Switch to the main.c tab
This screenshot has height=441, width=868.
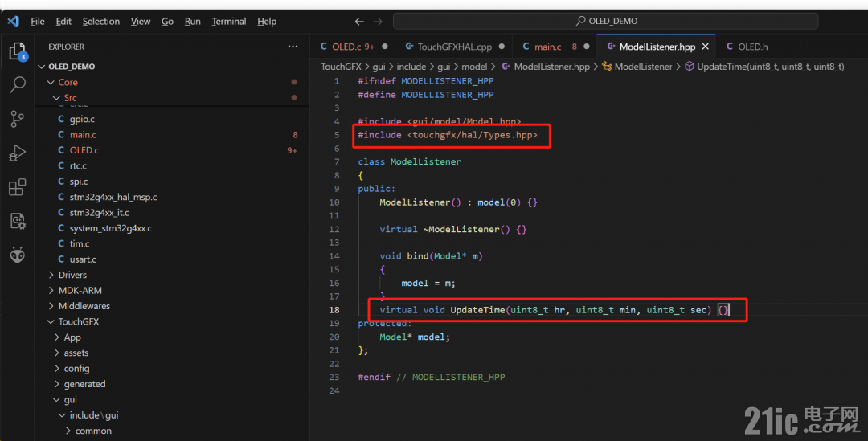[x=555, y=47]
